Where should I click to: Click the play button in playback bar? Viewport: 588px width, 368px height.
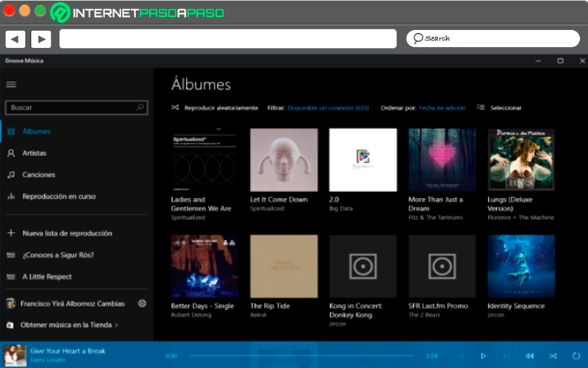pyautogui.click(x=484, y=355)
